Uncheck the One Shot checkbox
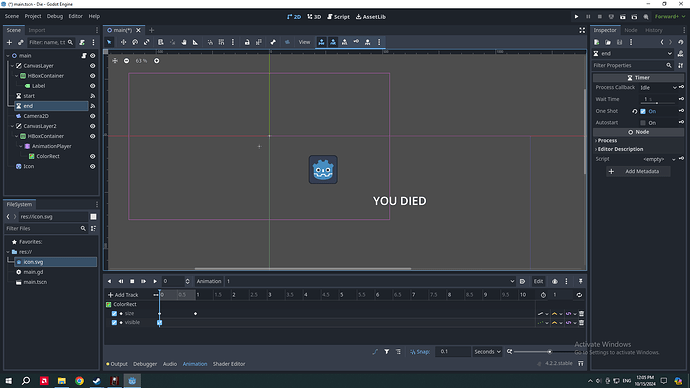This screenshot has height=388, width=690. coord(643,111)
